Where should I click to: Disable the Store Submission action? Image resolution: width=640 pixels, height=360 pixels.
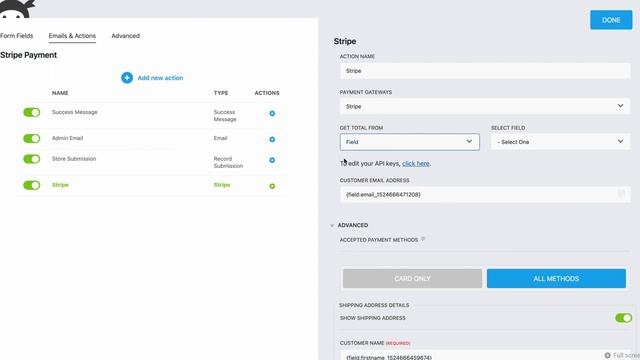point(31,159)
